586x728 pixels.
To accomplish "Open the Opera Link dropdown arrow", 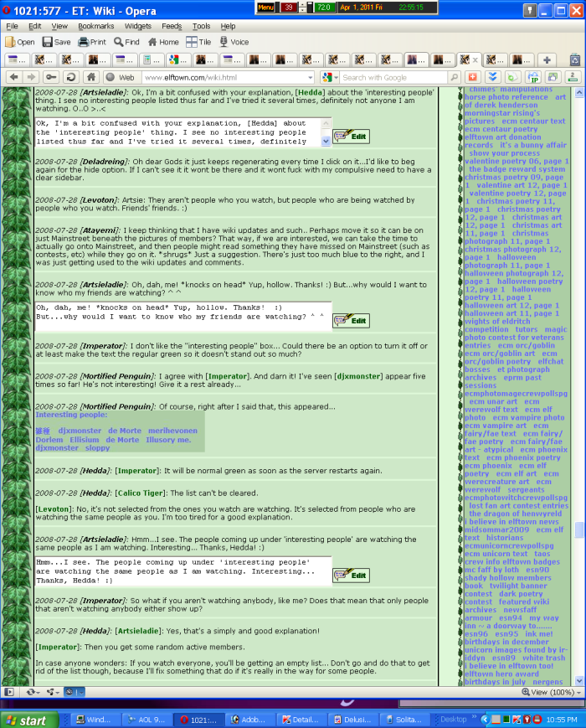I will coord(38,692).
